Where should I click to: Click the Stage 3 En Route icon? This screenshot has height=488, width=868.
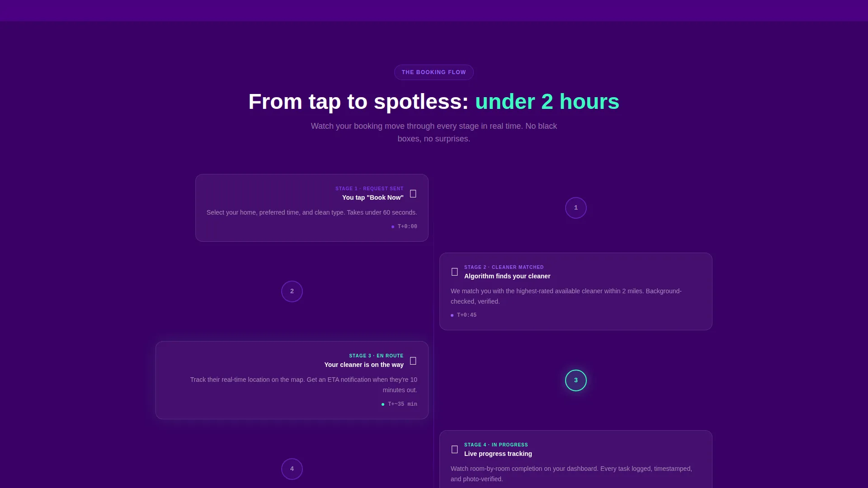[x=413, y=361]
